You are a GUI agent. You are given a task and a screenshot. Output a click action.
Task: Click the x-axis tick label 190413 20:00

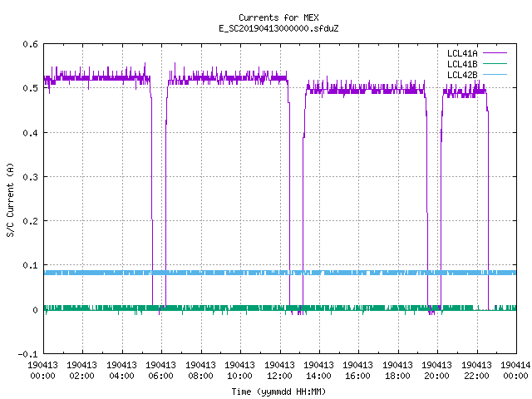436,371
